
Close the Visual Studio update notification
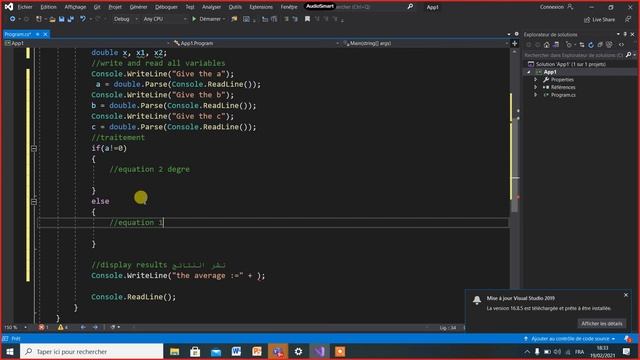pyautogui.click(x=626, y=295)
